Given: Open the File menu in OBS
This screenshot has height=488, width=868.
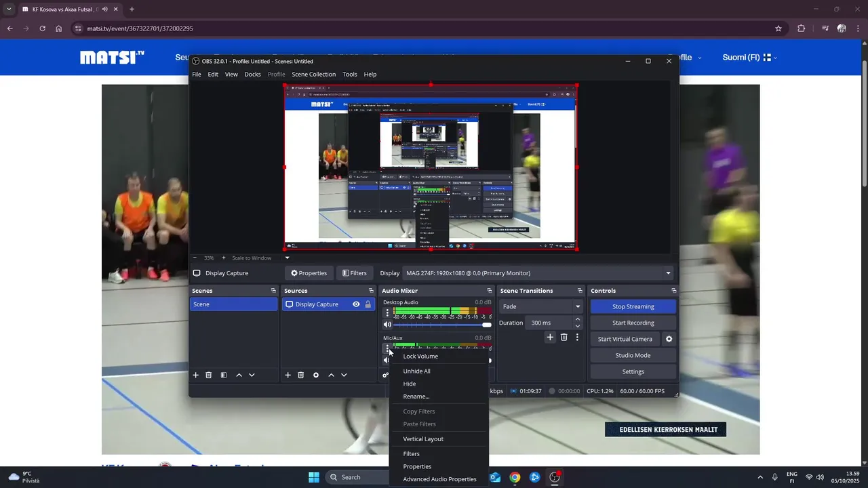Looking at the screenshot, I should tap(197, 75).
